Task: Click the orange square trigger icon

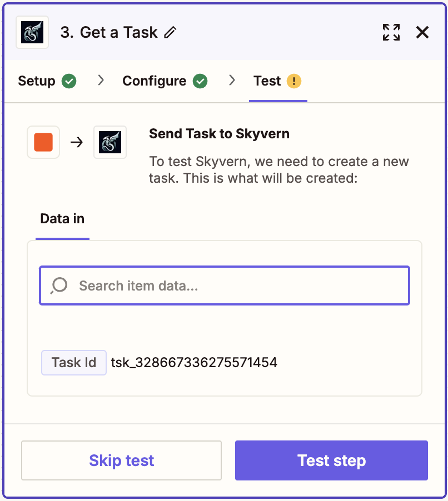Action: 43,142
